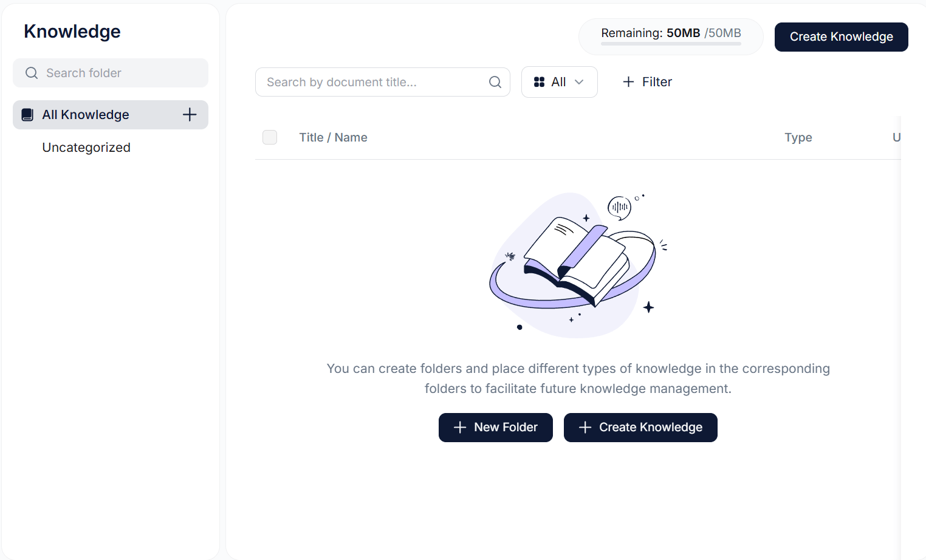926x560 pixels.
Task: Click the grid icon in the All filter button
Action: pos(540,81)
